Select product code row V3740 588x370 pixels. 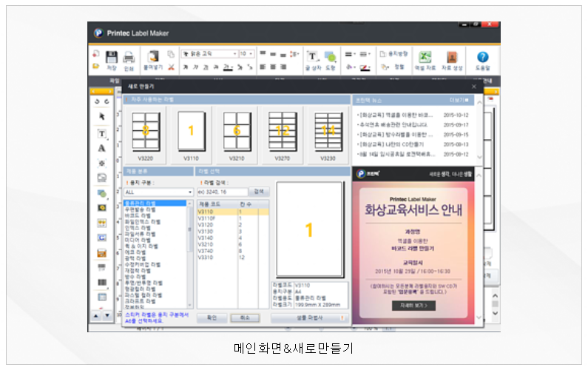(233, 251)
